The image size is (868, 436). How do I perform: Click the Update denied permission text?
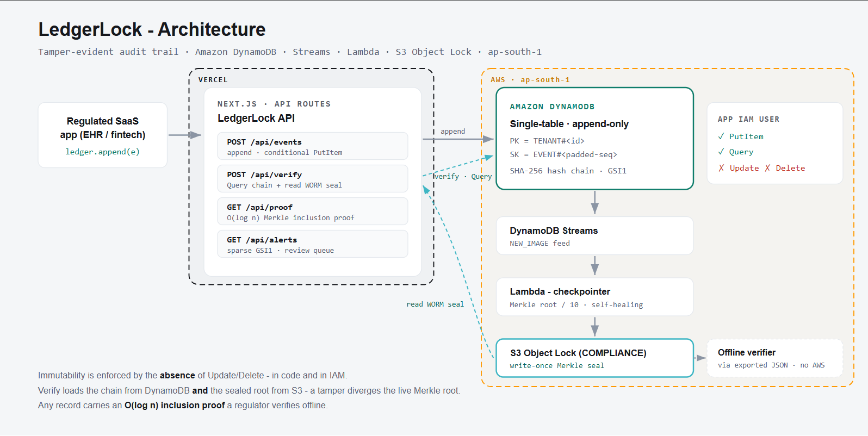click(x=744, y=168)
